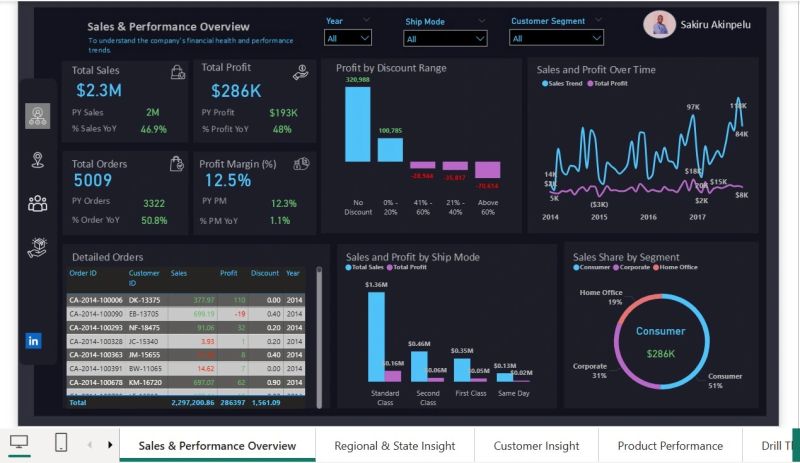
Task: Switch to Product Performance tab
Action: click(670, 446)
